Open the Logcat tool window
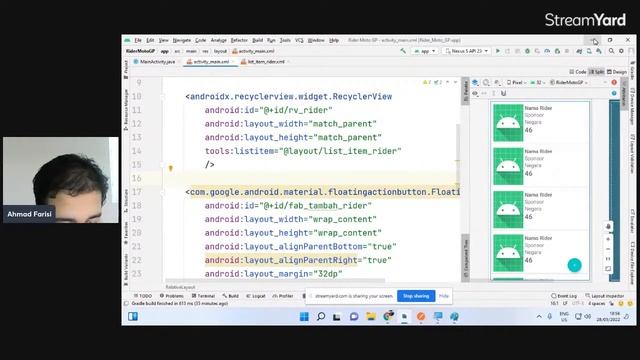Screen dimensions: 640x360 pyautogui.click(x=256, y=296)
